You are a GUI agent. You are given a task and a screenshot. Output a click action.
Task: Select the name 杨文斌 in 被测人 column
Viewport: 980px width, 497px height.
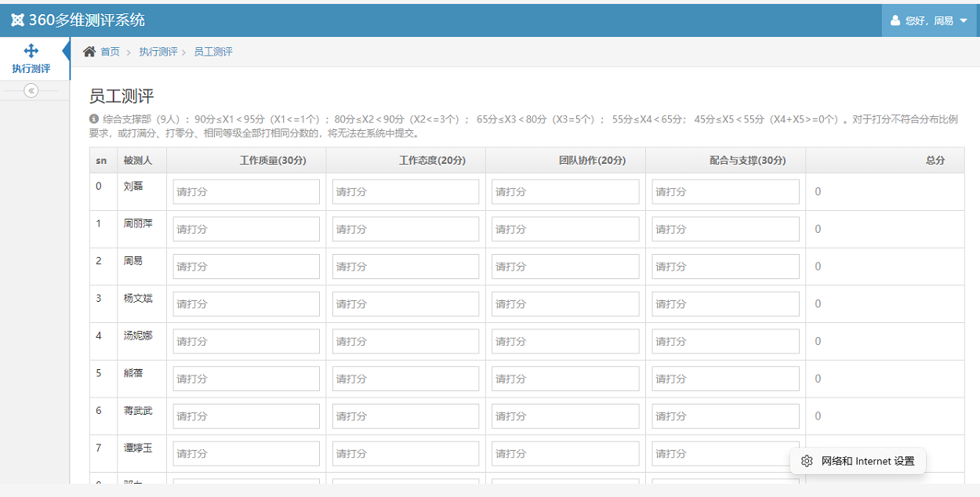(x=138, y=298)
